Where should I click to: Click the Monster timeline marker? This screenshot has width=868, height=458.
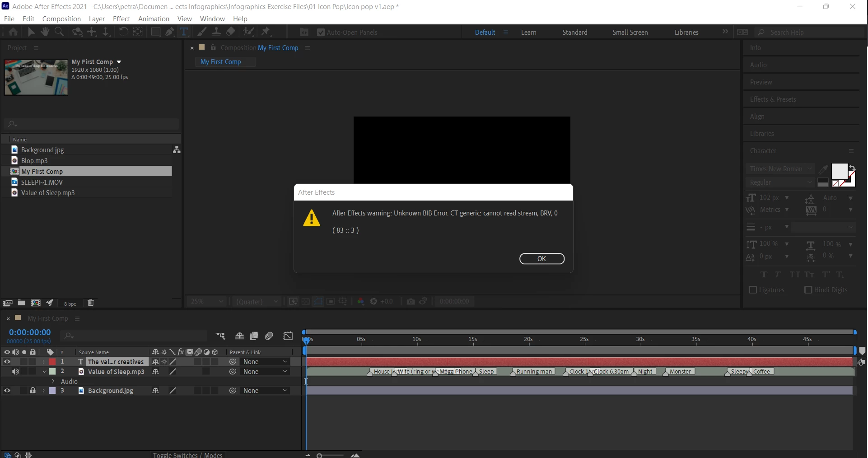pos(680,372)
